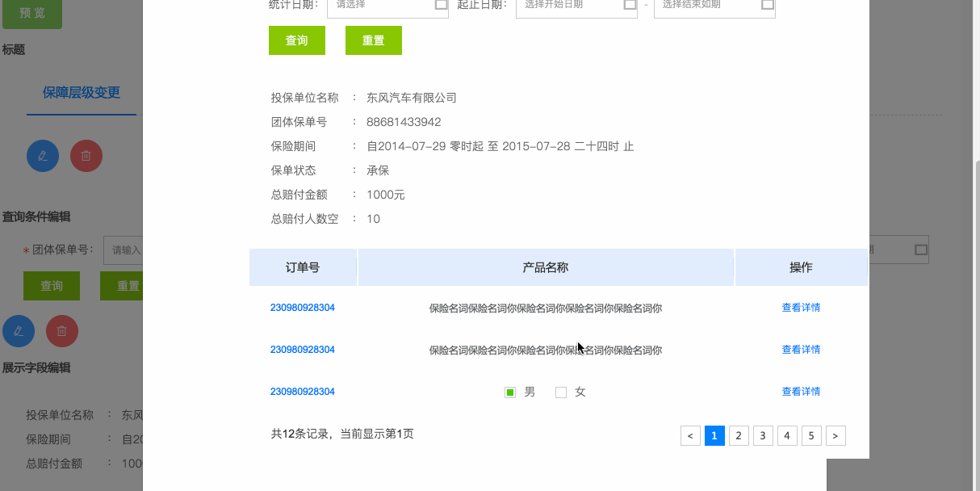Screen dimensions: 980x491
Task: Switch to the 保障层级变更 tab
Action: click(82, 93)
